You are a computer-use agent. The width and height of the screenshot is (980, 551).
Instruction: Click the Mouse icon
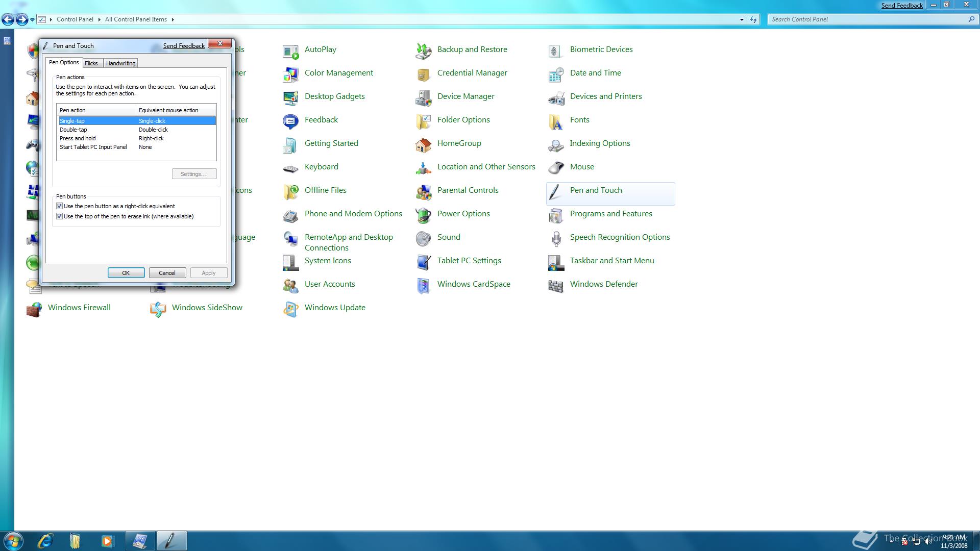coord(556,169)
